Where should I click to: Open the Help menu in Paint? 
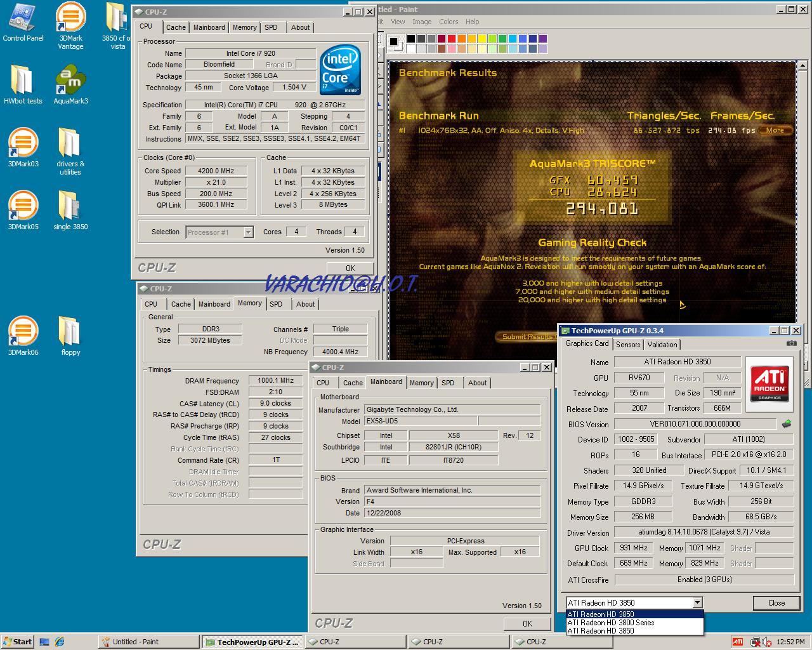[x=473, y=22]
